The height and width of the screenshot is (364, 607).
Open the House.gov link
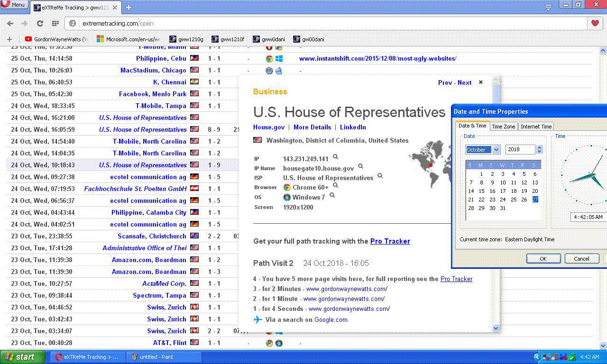coord(269,127)
